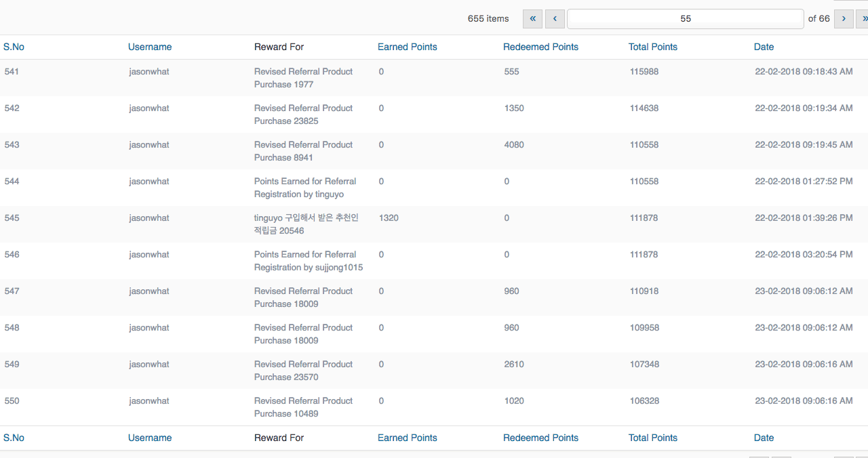The width and height of the screenshot is (868, 458).
Task: Click reward text mentioning sujjong1015
Action: point(308,261)
